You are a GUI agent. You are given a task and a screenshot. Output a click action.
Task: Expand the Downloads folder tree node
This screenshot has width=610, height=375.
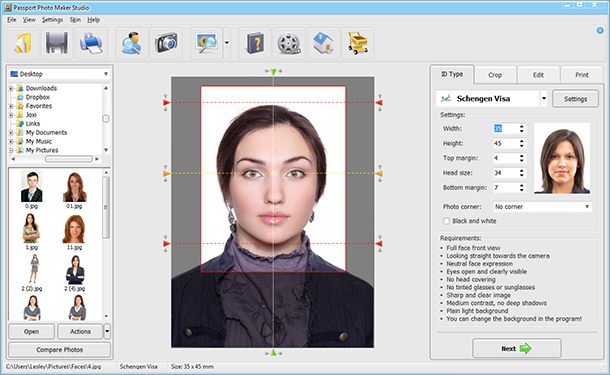tap(11, 88)
